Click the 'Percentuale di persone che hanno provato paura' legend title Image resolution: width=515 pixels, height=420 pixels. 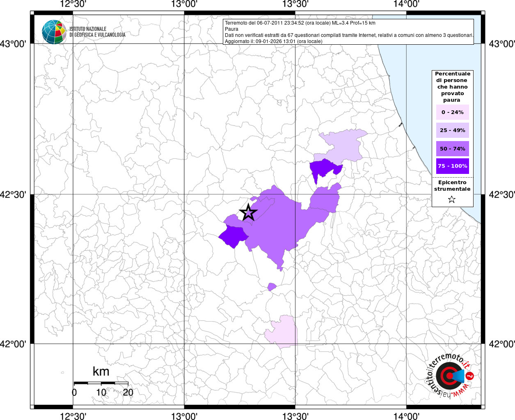click(452, 87)
